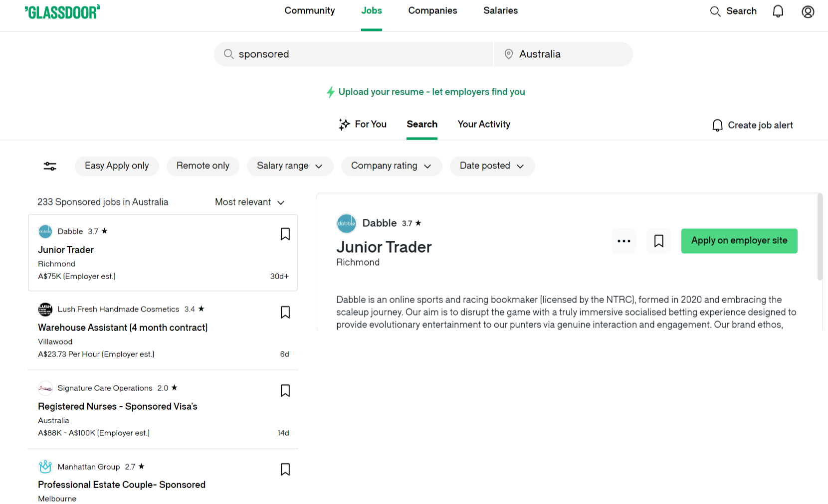The width and height of the screenshot is (828, 504).
Task: Open the Jobs menu item
Action: (372, 10)
